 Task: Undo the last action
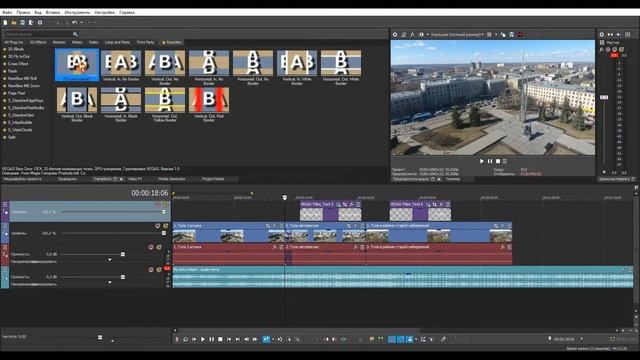pos(74,22)
